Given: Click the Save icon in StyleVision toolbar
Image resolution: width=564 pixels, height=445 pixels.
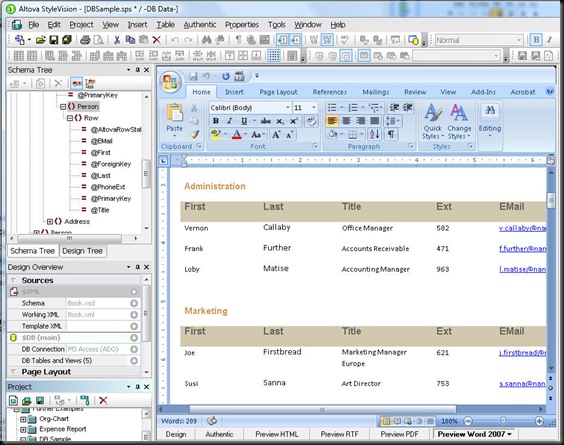Looking at the screenshot, I should pos(54,40).
